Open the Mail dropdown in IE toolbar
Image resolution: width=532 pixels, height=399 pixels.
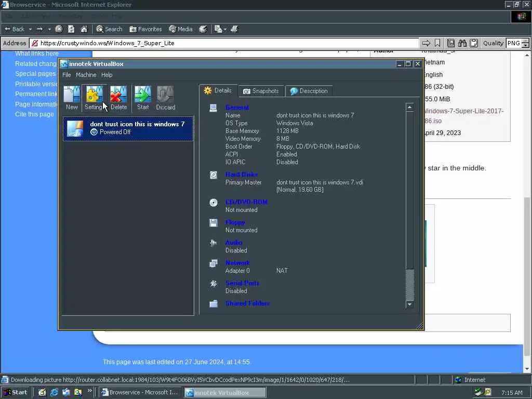point(220,29)
